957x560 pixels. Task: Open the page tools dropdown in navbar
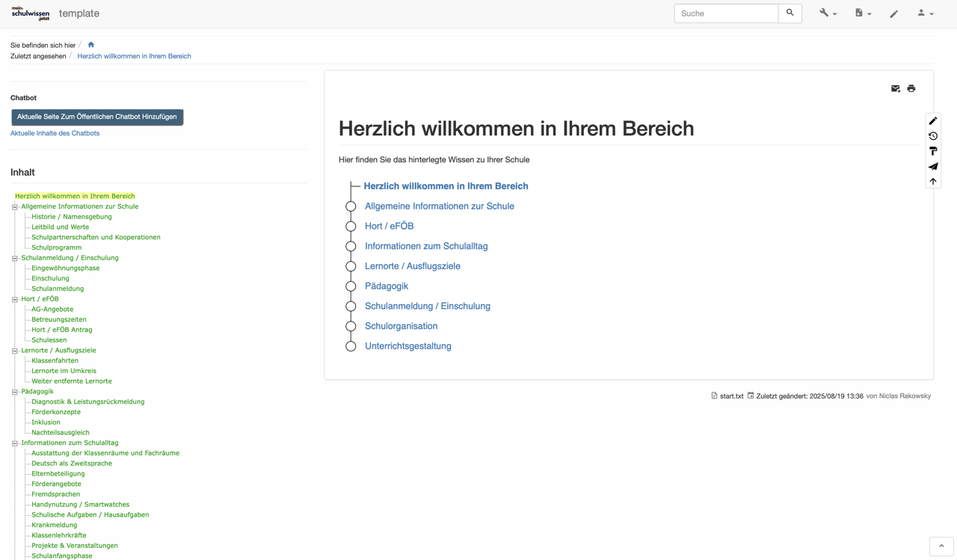point(863,13)
